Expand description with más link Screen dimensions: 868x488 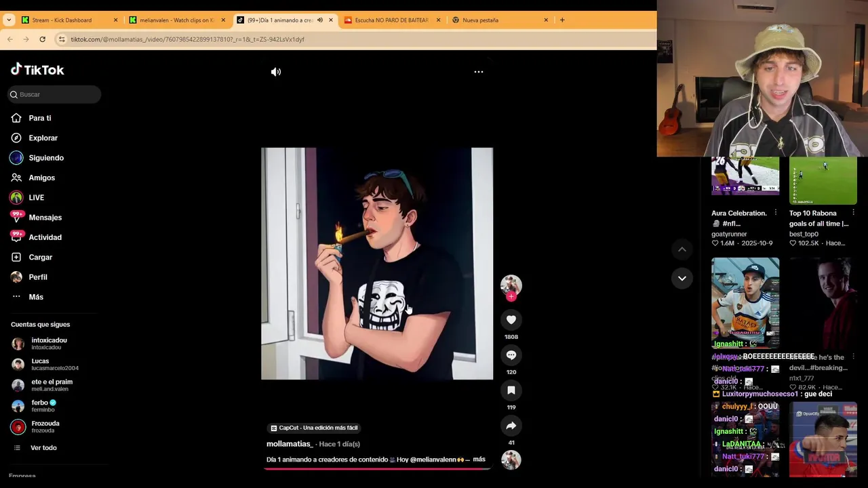pyautogui.click(x=479, y=460)
